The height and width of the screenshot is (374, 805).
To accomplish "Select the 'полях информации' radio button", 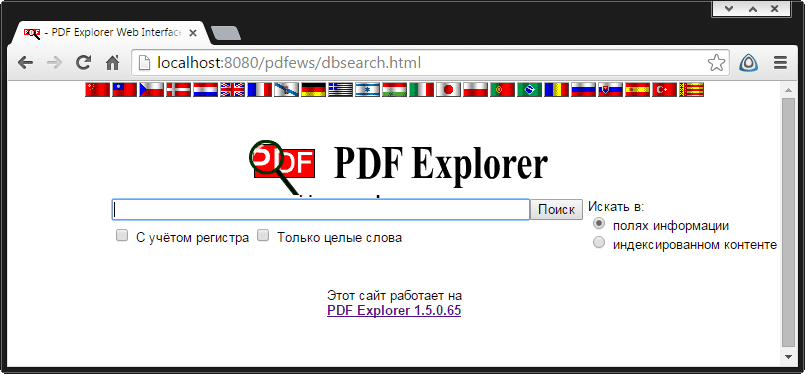I will pyautogui.click(x=599, y=223).
